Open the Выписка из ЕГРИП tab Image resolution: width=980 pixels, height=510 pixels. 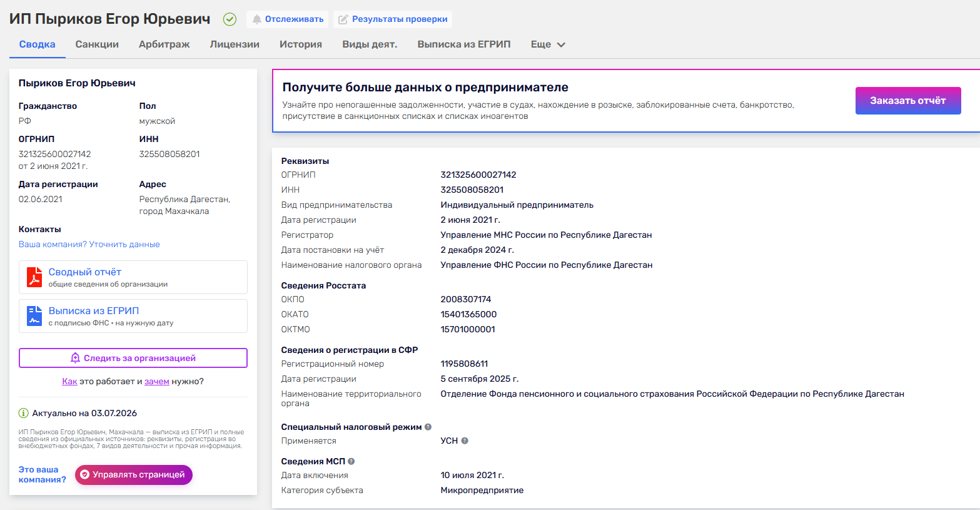coord(464,44)
